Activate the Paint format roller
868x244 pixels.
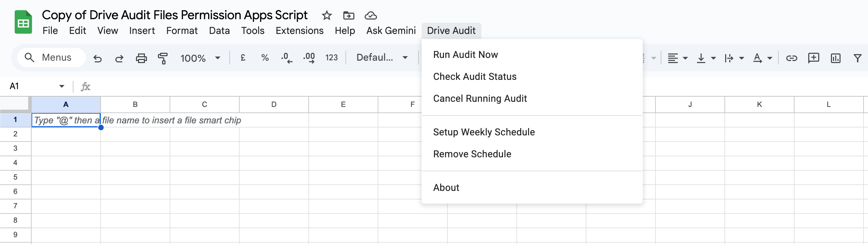[163, 58]
